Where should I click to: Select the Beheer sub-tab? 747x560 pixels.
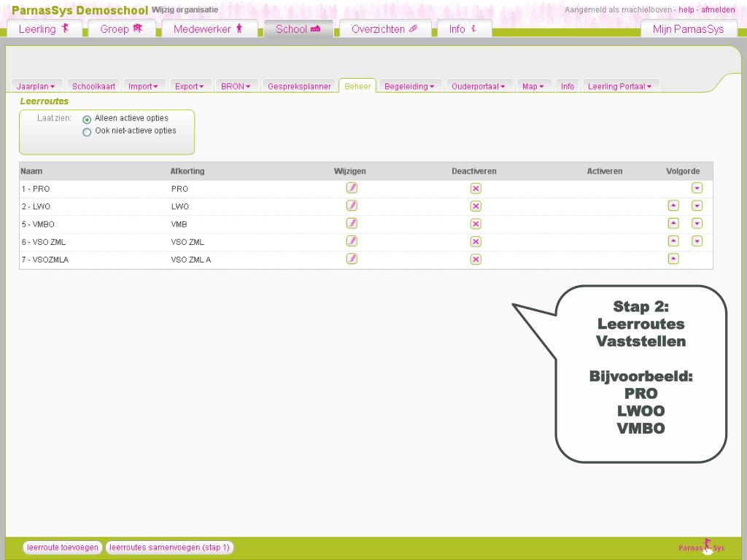coord(357,86)
